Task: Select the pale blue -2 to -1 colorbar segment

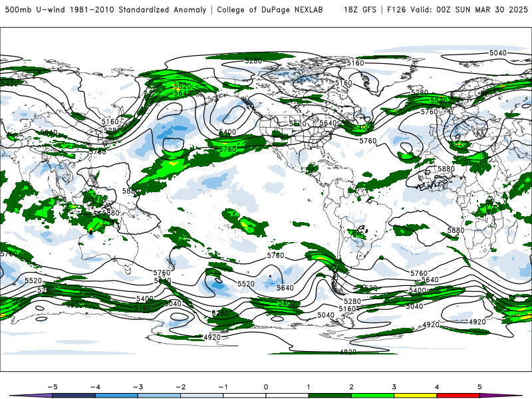Action: [x=202, y=396]
